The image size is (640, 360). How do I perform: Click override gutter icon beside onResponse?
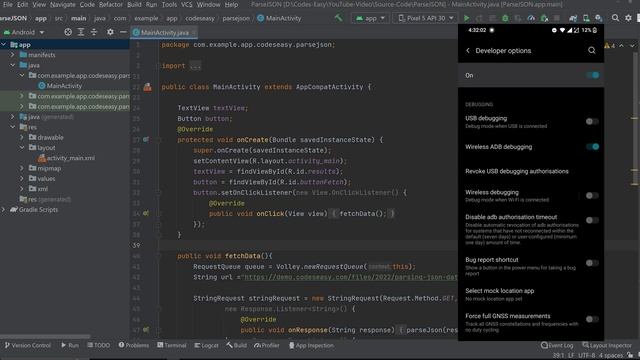pyautogui.click(x=146, y=330)
